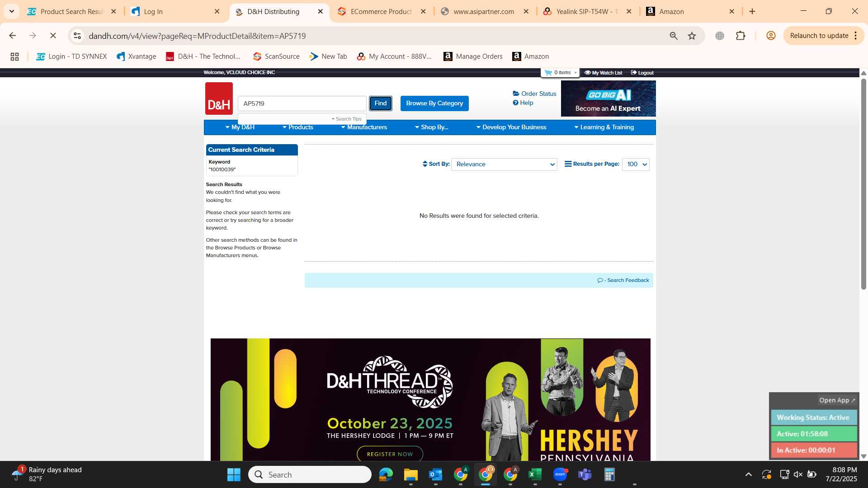Click Logout link
Viewport: 868px width, 488px height.
(642, 73)
